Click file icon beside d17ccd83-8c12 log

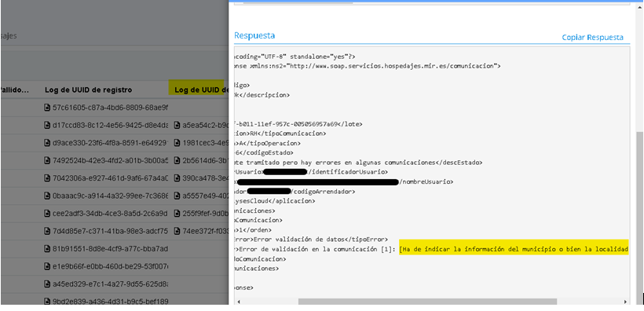click(47, 125)
